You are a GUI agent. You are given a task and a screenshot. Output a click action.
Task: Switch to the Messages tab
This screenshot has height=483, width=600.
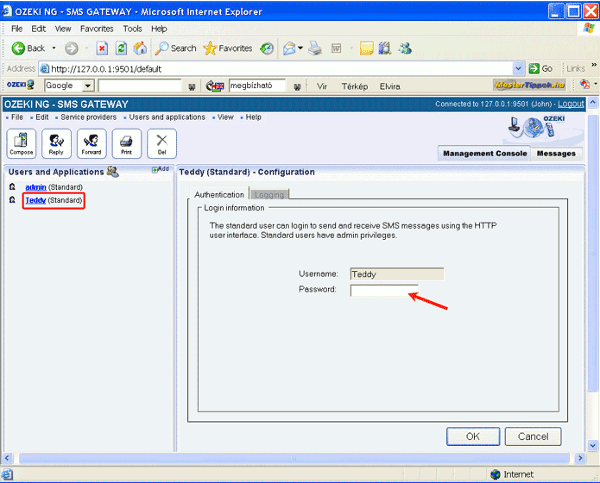click(x=556, y=153)
